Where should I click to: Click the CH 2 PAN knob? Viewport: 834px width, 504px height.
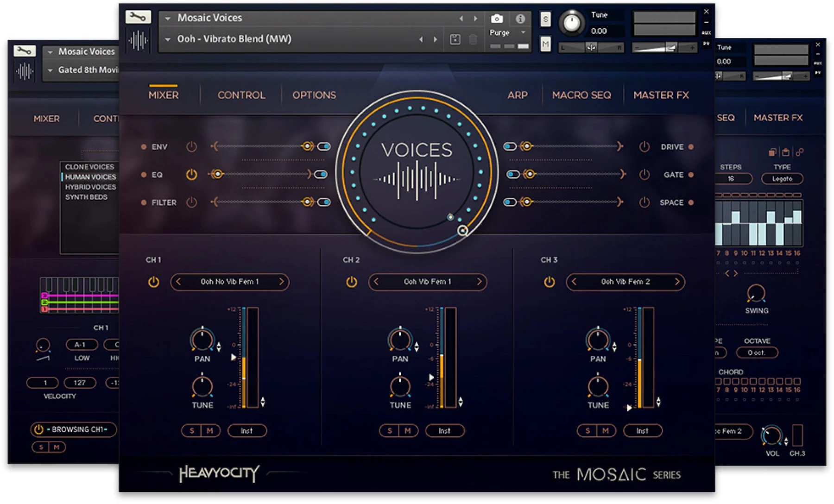tap(400, 340)
